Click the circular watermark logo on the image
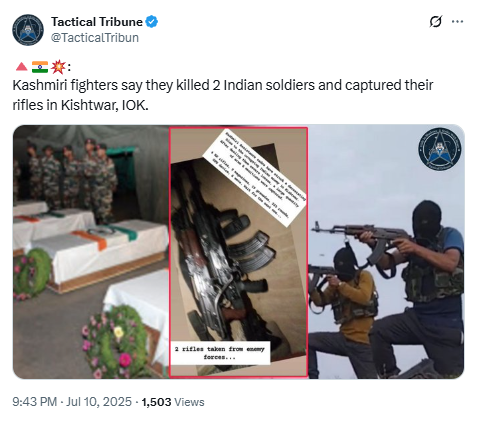Image resolution: width=478 pixels, height=423 pixels. (440, 149)
